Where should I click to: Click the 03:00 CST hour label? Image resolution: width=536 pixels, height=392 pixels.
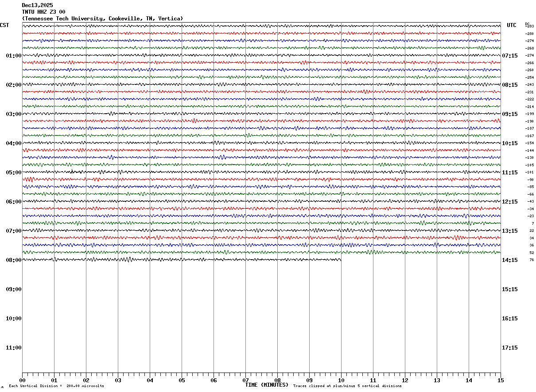14,114
